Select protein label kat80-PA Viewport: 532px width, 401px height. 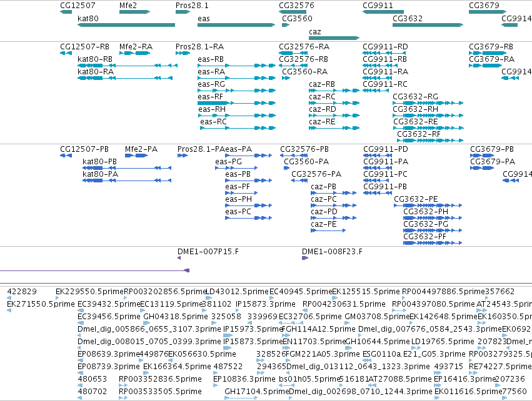[101, 174]
